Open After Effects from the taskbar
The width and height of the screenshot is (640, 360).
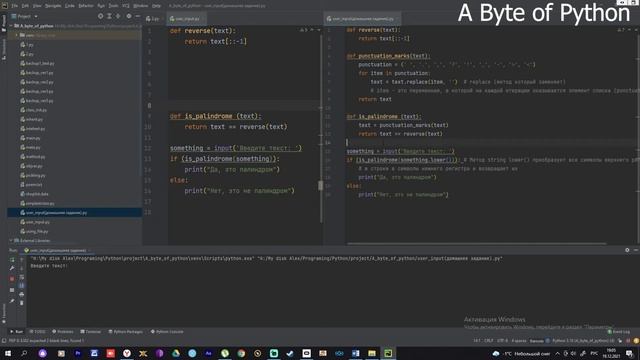pyautogui.click(x=208, y=353)
